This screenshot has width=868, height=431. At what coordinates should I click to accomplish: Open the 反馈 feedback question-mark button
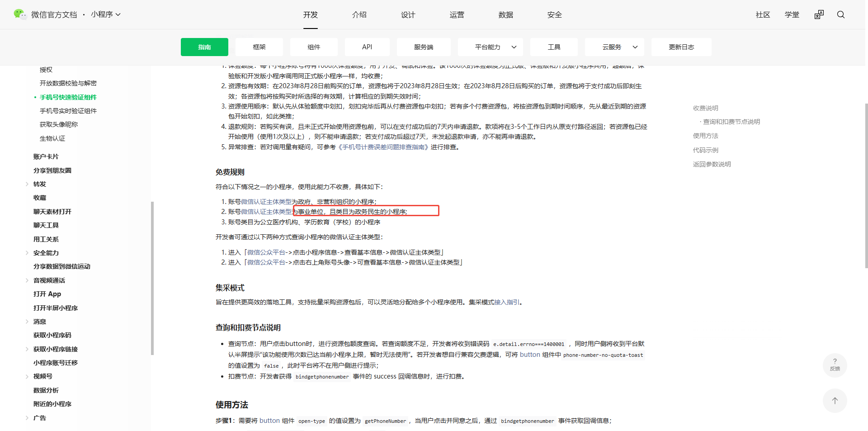835,365
